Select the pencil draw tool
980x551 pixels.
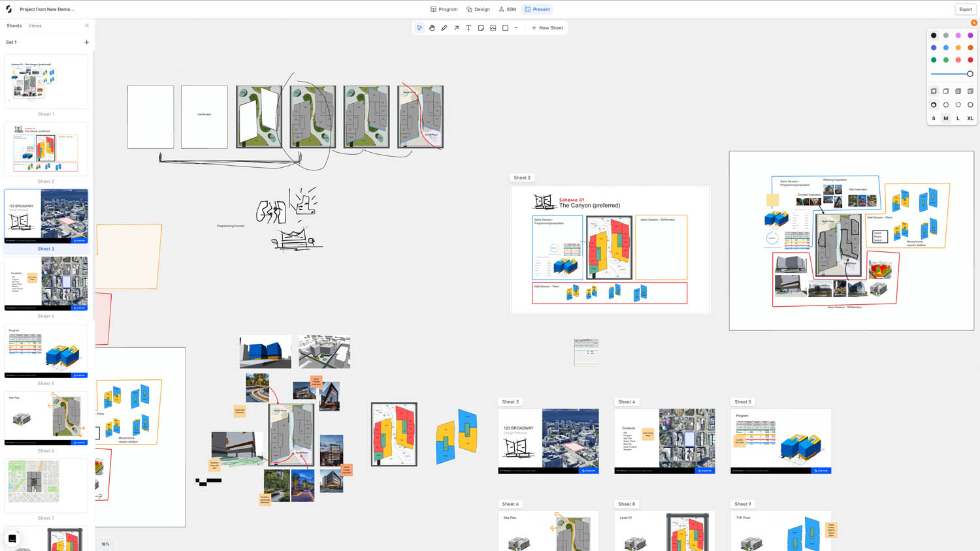pyautogui.click(x=444, y=28)
